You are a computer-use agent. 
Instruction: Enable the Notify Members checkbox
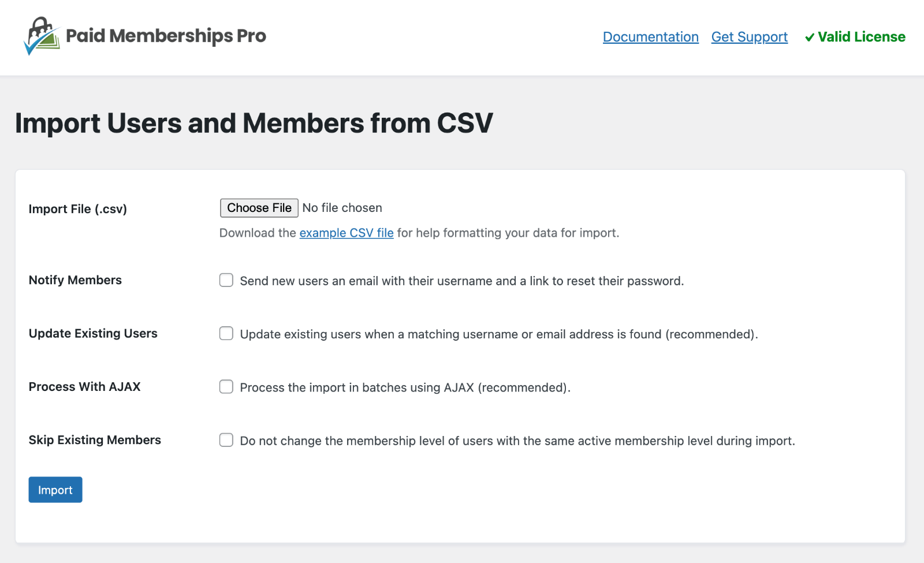click(226, 280)
